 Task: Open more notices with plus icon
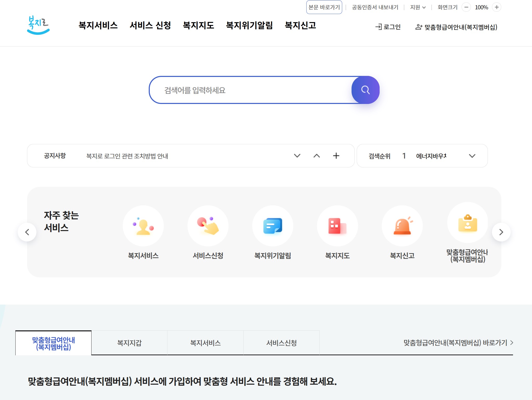tap(336, 156)
